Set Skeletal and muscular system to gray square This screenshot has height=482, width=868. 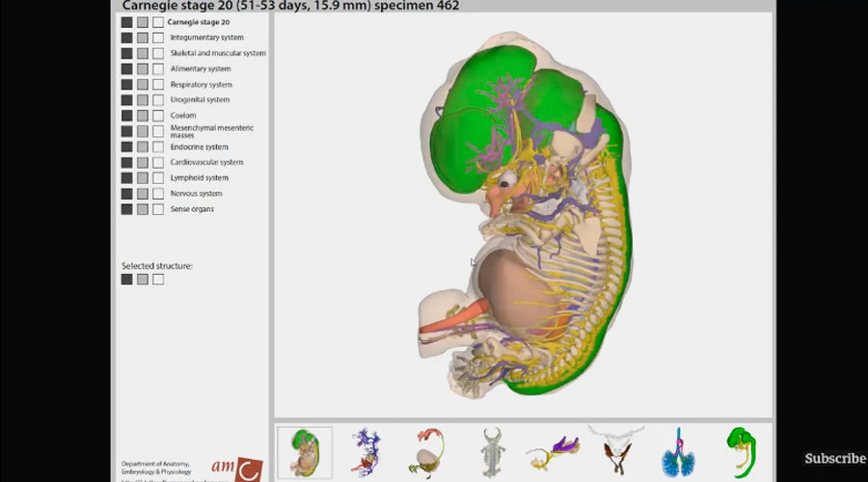143,53
